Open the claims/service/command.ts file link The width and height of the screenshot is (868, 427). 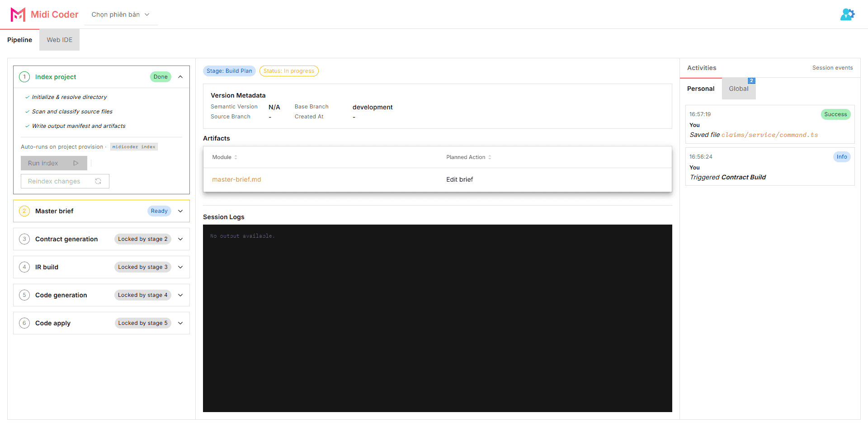pyautogui.click(x=769, y=135)
